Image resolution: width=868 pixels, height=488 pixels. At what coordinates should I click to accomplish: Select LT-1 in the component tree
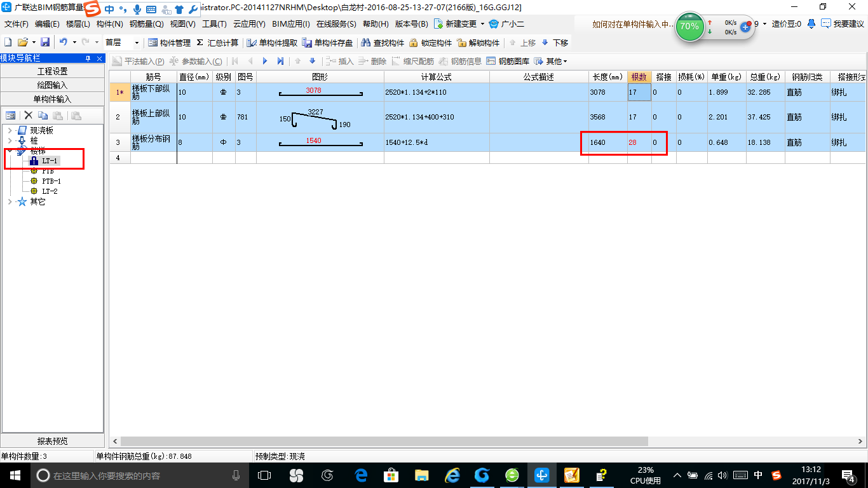tap(50, 161)
